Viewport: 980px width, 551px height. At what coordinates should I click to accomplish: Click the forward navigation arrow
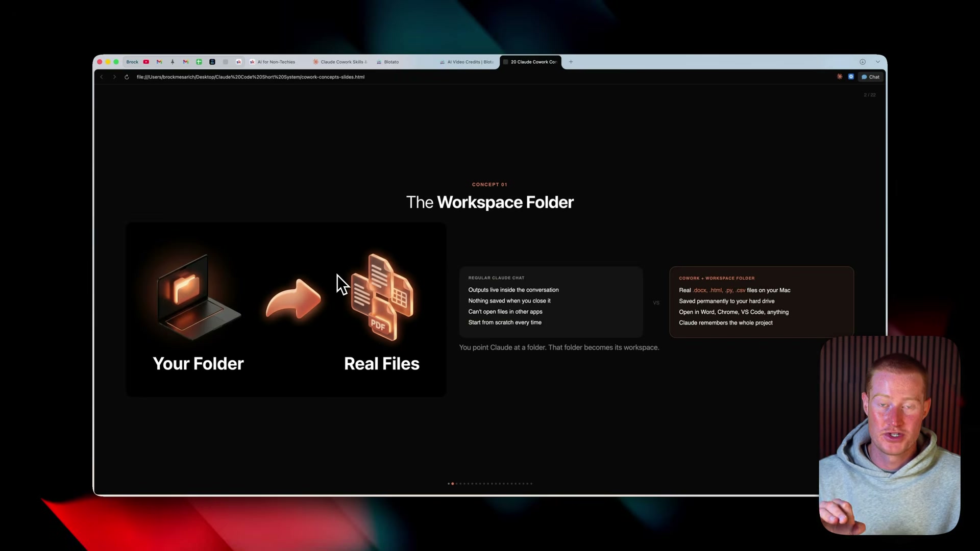(114, 77)
